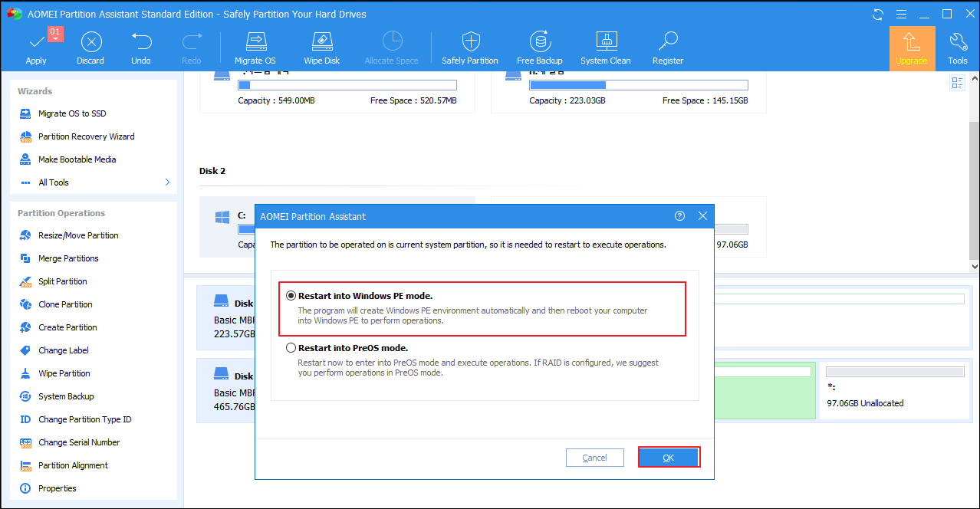Click the Disk 2 heading

click(212, 171)
